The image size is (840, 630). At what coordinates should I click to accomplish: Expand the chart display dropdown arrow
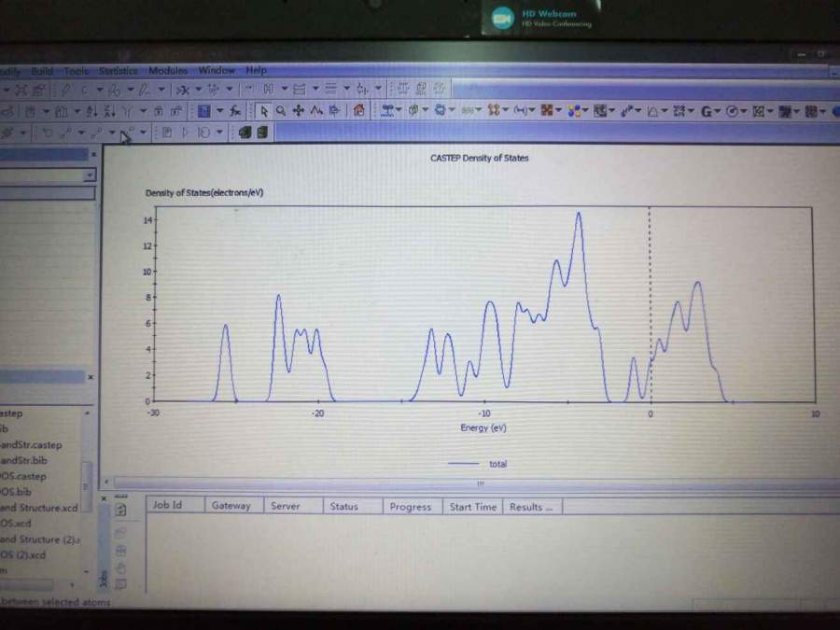tap(219, 111)
